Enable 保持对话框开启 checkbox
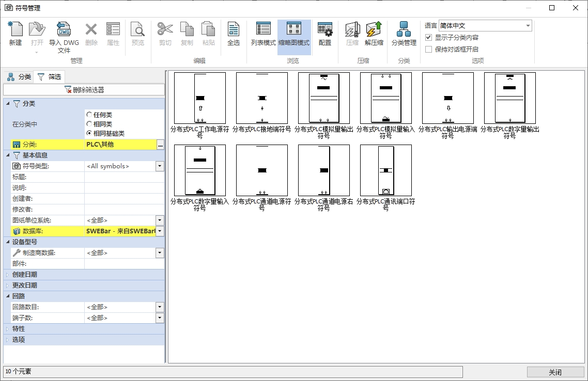This screenshot has width=588, height=381. pyautogui.click(x=428, y=50)
